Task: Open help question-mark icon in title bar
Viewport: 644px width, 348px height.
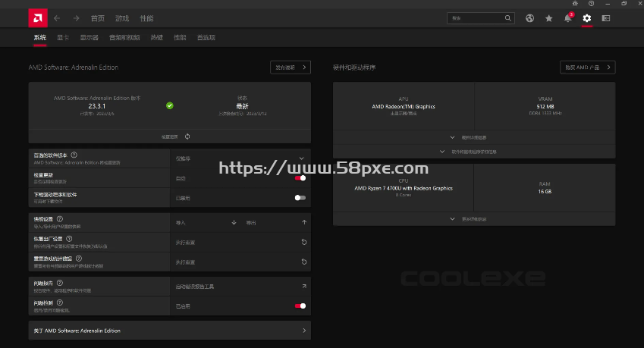Action: point(591,3)
